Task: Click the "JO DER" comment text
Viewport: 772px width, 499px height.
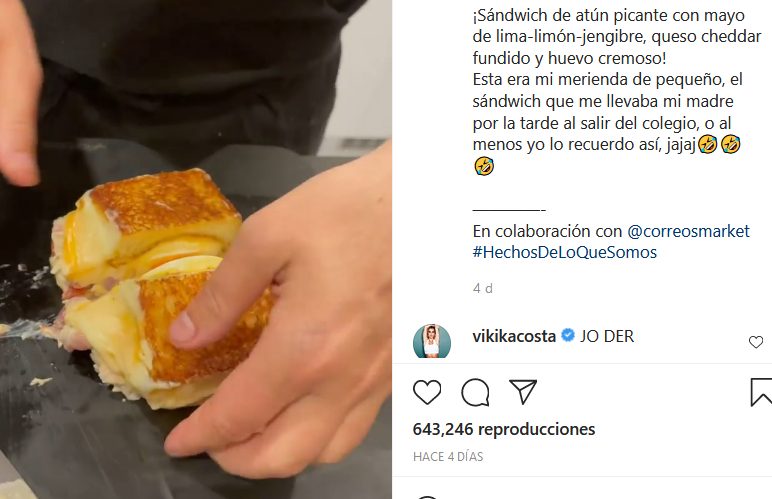Action: tap(607, 336)
